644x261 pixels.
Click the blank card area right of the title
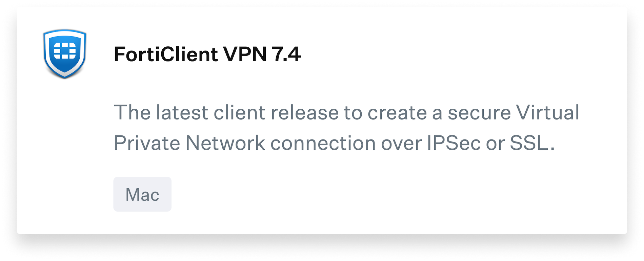pyautogui.click(x=458, y=54)
